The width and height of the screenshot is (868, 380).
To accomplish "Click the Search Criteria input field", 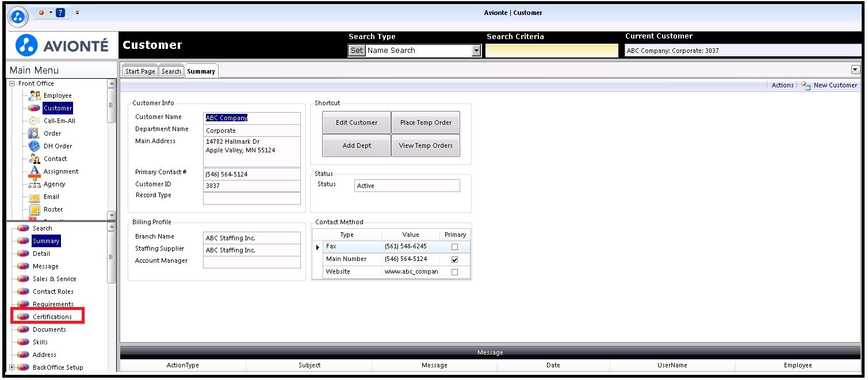I will click(552, 51).
